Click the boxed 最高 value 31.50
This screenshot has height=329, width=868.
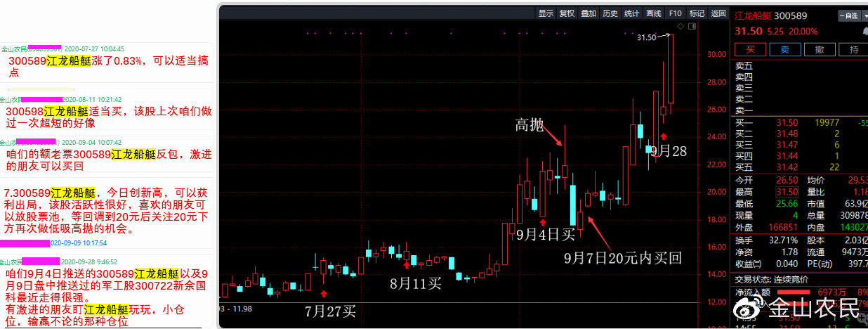[x=787, y=192]
